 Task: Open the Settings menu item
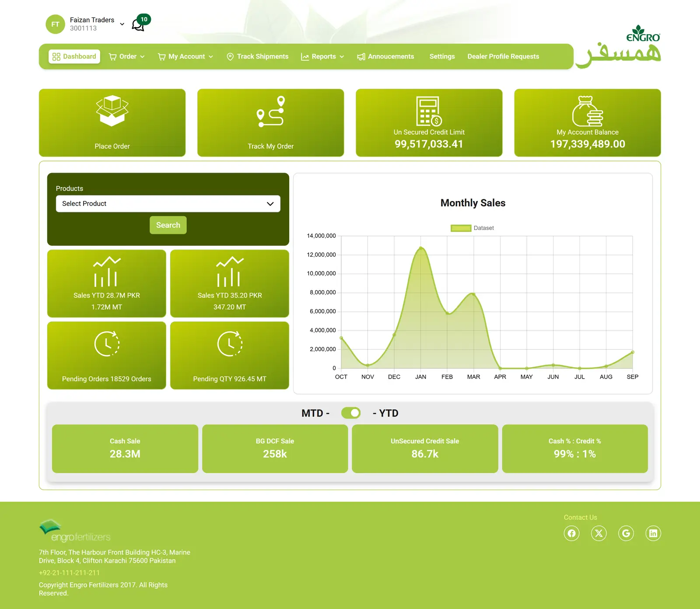[x=442, y=56]
